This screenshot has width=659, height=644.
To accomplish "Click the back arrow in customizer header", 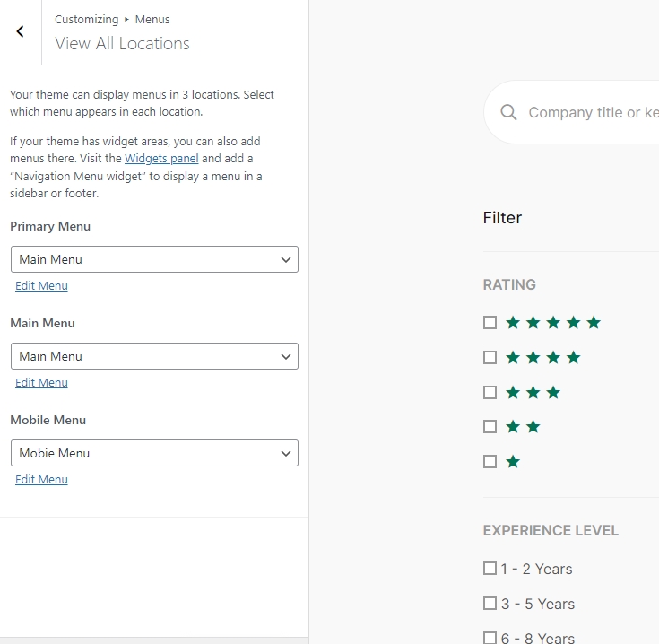I will (x=20, y=31).
